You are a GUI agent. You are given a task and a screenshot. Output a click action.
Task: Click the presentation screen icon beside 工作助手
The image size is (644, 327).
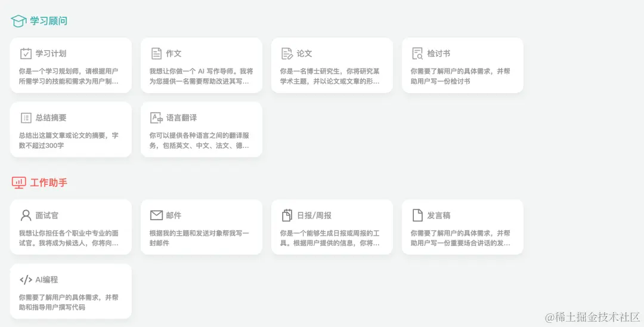coord(19,183)
